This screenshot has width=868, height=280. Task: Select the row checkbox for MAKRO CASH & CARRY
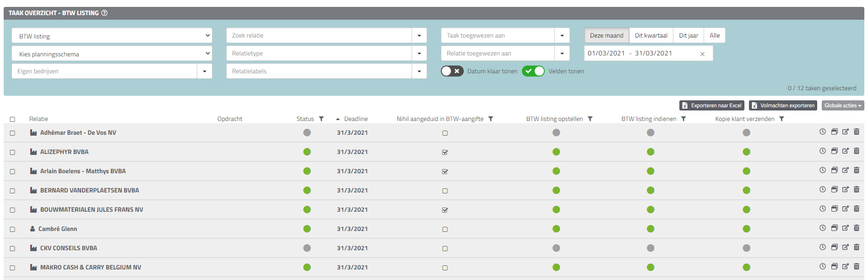pyautogui.click(x=12, y=268)
